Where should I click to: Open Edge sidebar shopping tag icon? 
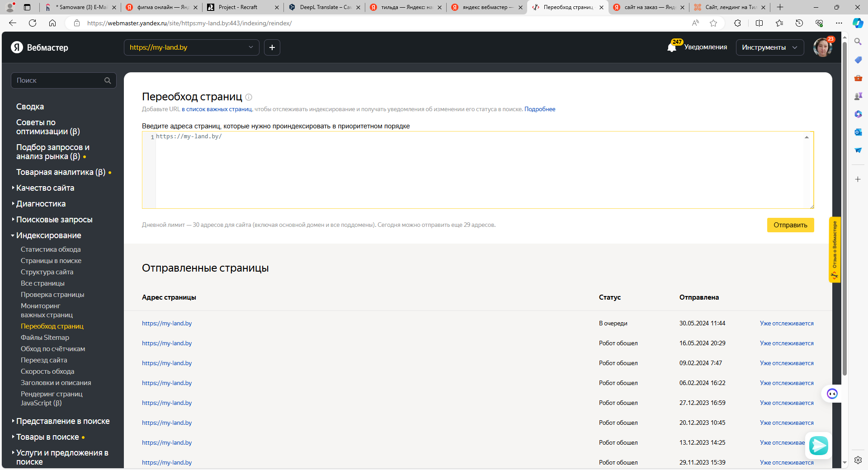pos(858,60)
